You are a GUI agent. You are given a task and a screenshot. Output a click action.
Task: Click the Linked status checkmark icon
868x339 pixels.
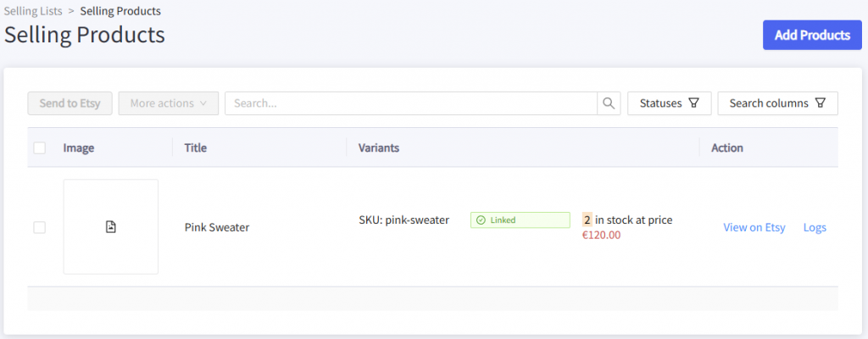tap(481, 220)
